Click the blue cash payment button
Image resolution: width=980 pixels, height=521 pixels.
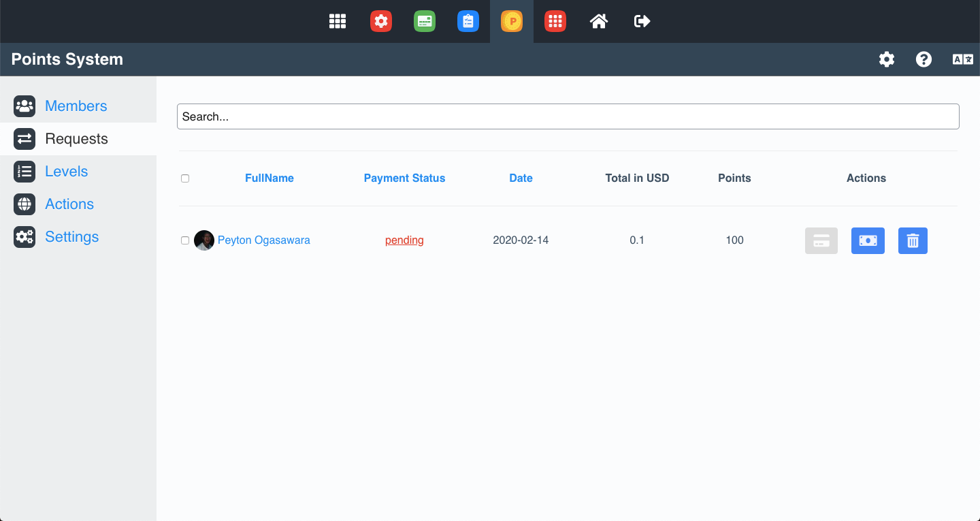(868, 240)
